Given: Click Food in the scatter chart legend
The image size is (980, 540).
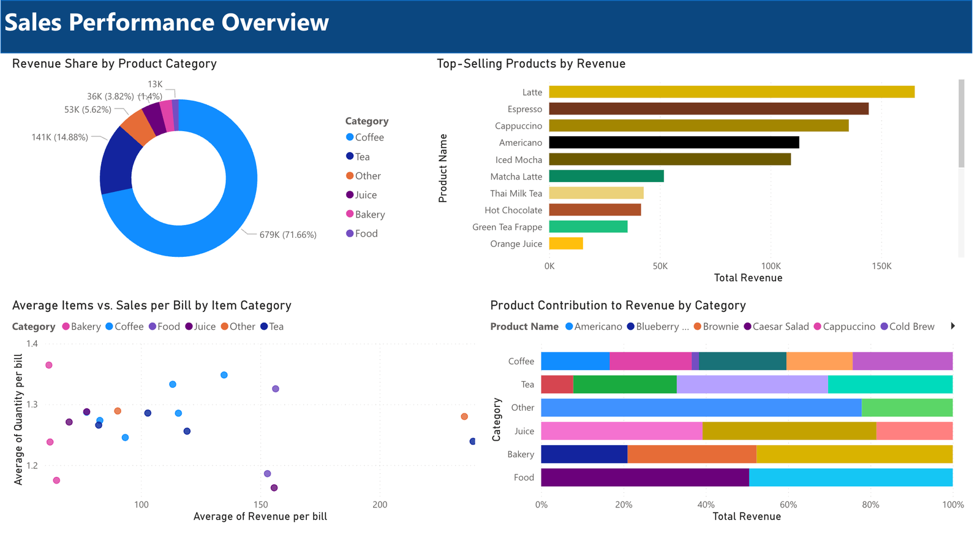Looking at the screenshot, I should (164, 327).
